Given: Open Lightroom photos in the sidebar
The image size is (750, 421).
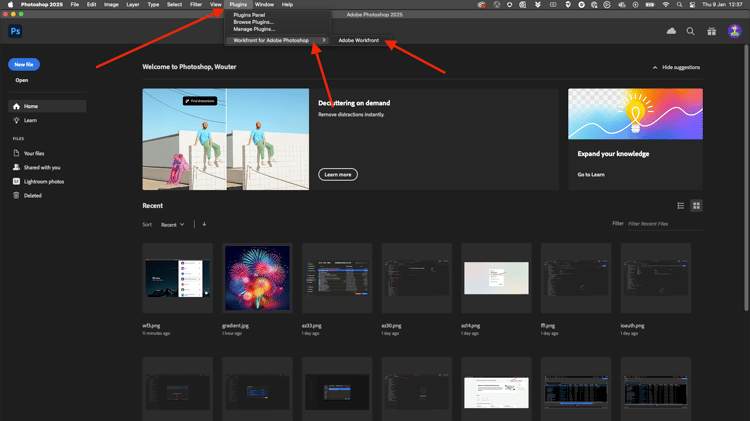Looking at the screenshot, I should pos(43,181).
